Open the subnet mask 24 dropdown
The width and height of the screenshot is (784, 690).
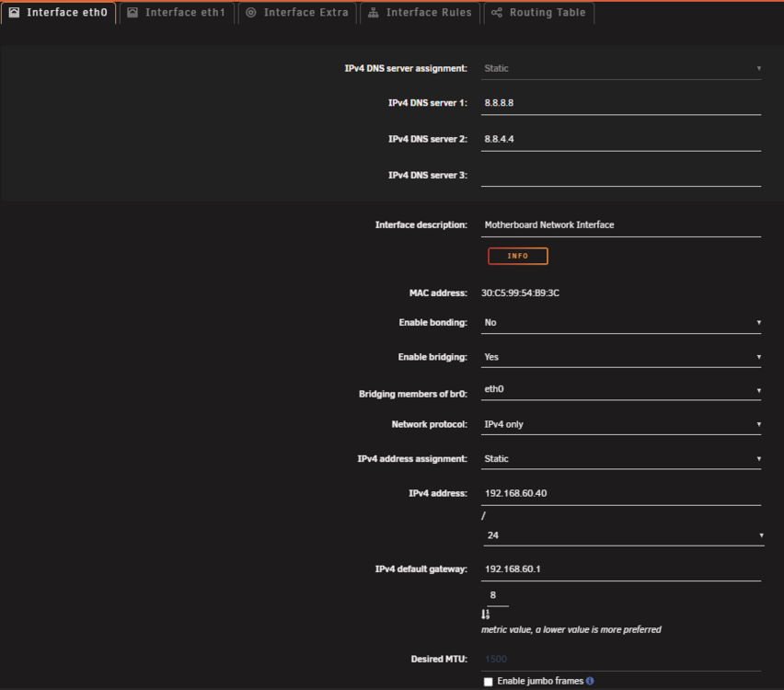(624, 535)
